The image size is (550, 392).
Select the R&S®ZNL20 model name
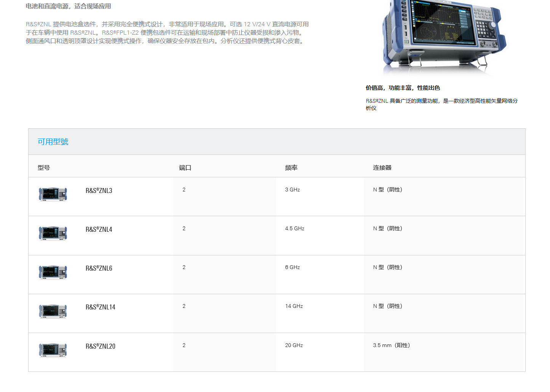coord(100,346)
